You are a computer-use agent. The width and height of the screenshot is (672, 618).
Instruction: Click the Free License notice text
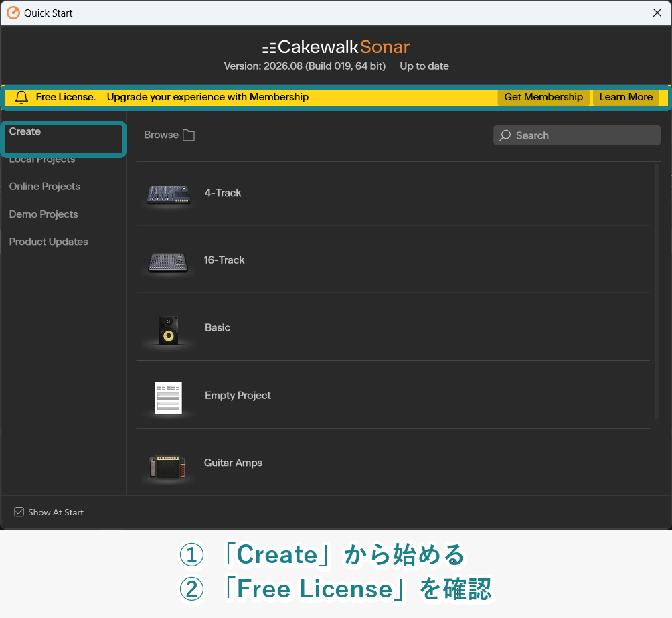coord(66,97)
